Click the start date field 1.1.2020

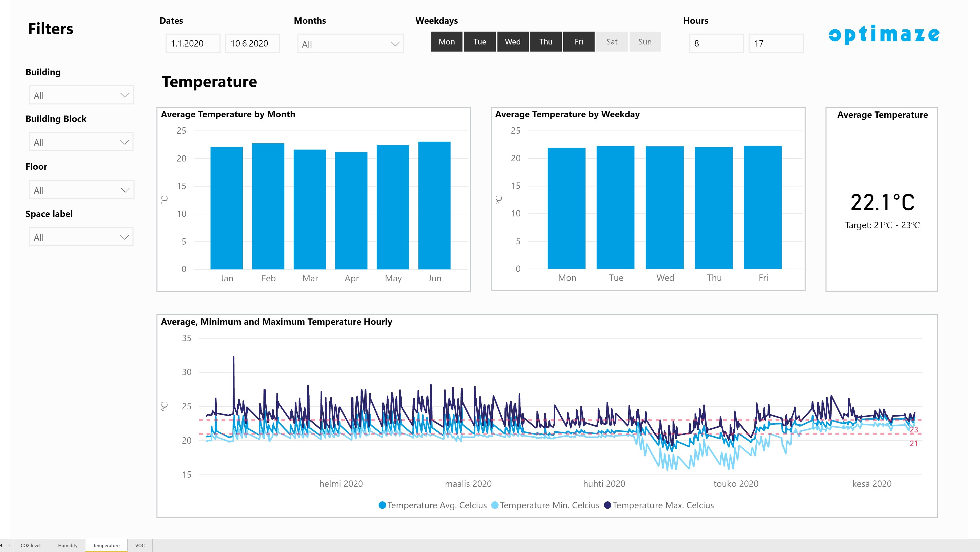tap(193, 43)
